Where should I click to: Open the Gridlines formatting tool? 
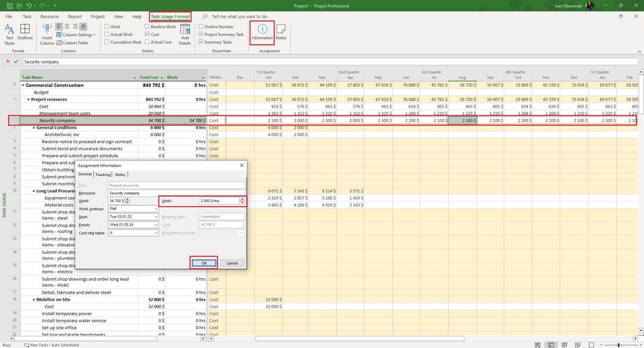coord(25,32)
